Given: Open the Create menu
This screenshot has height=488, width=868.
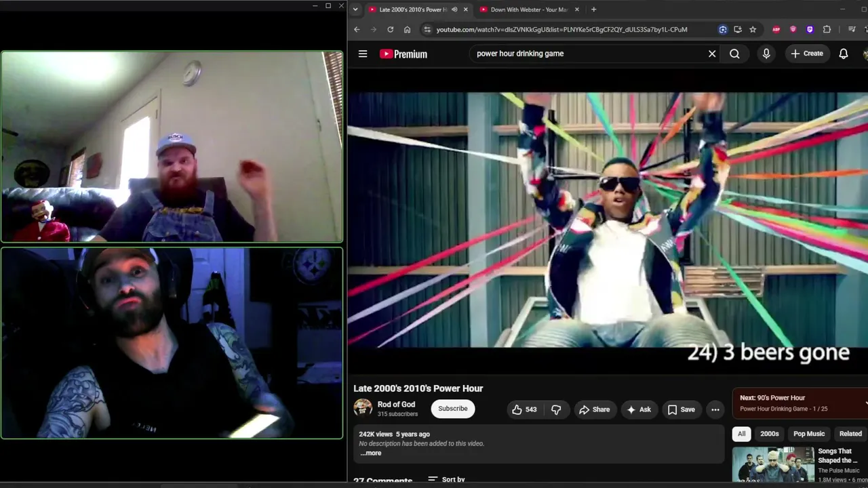Looking at the screenshot, I should pyautogui.click(x=807, y=54).
